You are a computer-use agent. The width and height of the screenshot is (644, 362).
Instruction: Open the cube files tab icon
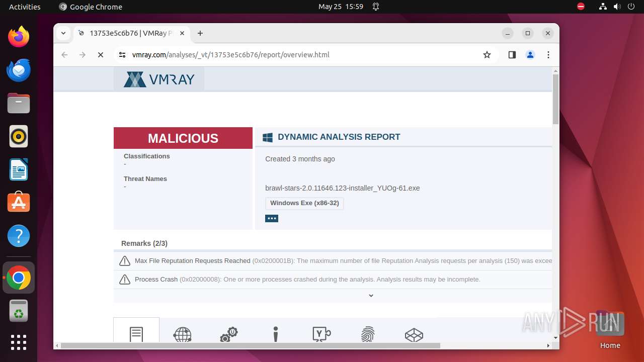(414, 335)
